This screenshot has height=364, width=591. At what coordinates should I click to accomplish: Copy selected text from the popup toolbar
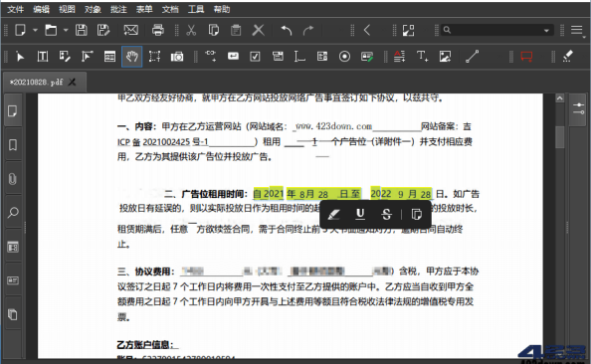click(x=416, y=215)
